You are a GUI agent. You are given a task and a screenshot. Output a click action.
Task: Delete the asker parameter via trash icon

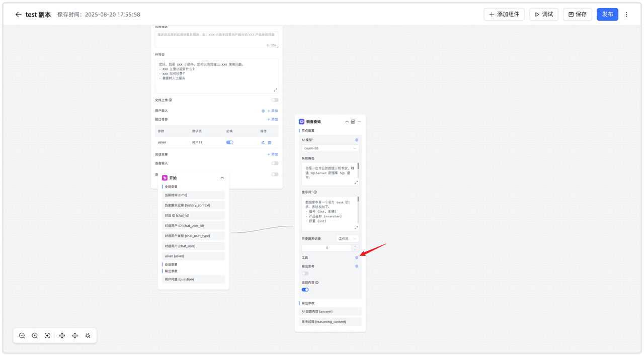(270, 142)
